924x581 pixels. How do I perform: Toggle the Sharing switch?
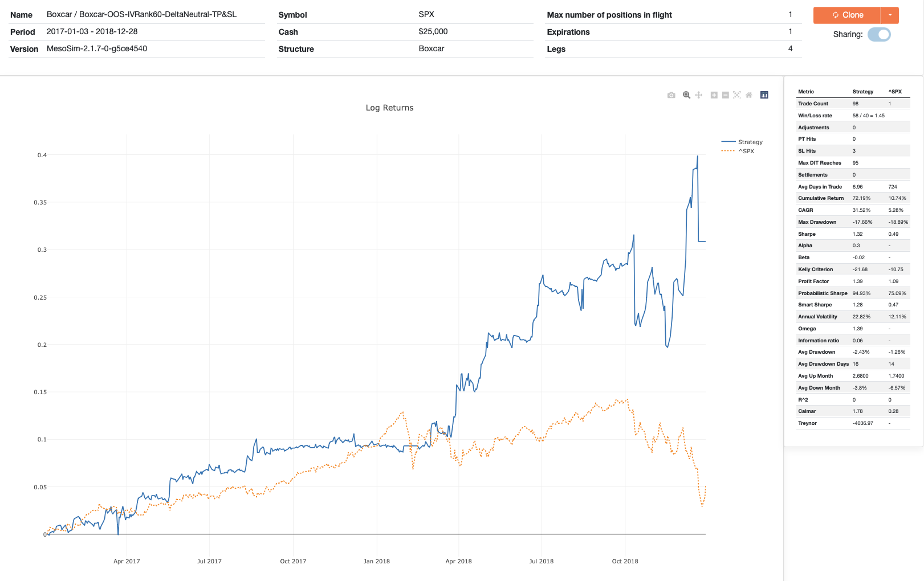[878, 35]
